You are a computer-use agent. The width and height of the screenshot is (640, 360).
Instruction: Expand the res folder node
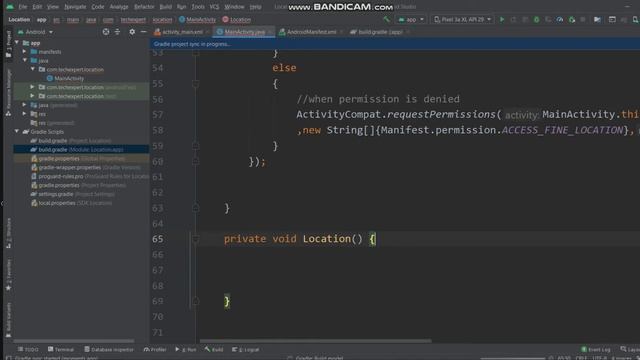(x=24, y=114)
